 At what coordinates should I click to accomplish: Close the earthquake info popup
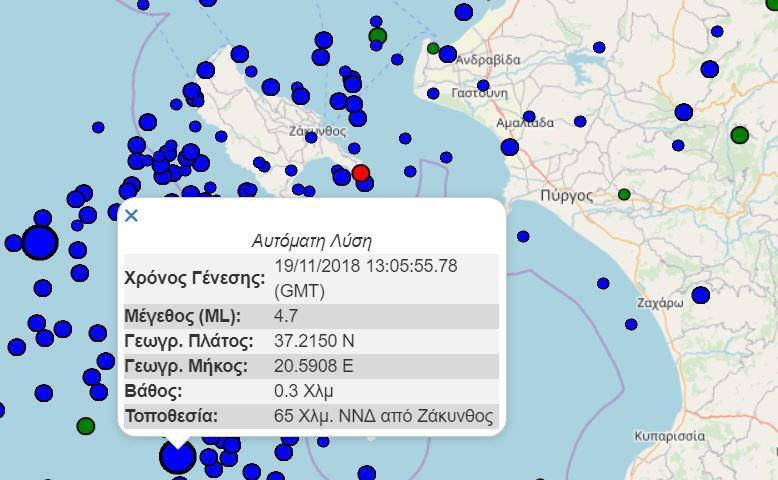tap(131, 215)
